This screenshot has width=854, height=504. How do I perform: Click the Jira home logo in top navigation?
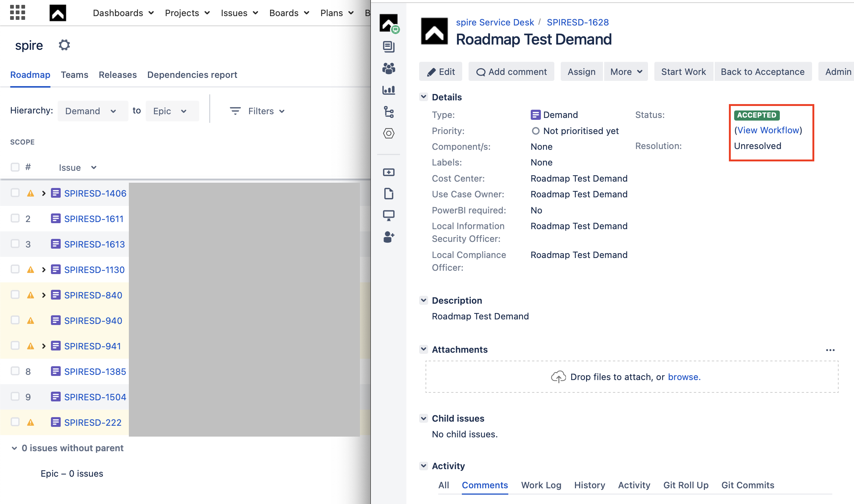coord(58,13)
